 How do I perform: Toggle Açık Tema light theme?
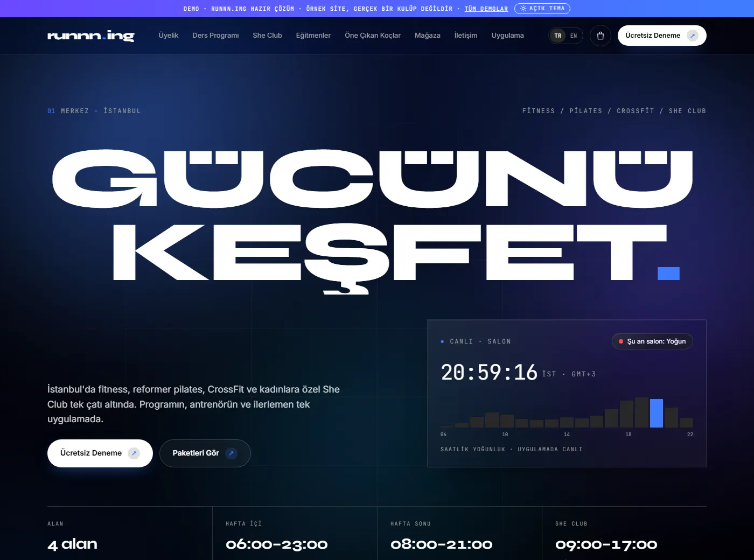542,9
